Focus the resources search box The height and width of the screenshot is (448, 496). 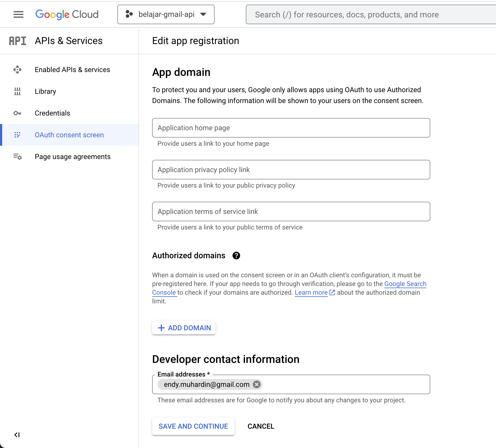[371, 14]
